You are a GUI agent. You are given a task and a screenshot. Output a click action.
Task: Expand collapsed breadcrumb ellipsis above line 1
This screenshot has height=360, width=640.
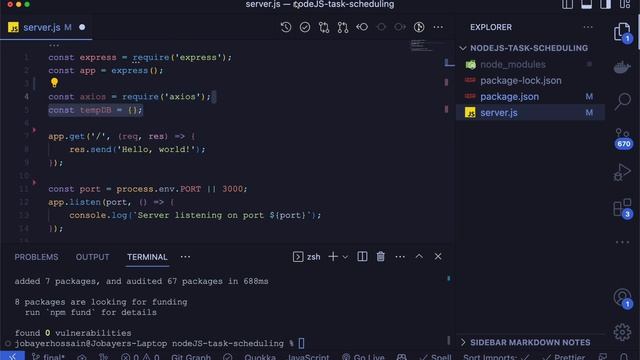[54, 45]
